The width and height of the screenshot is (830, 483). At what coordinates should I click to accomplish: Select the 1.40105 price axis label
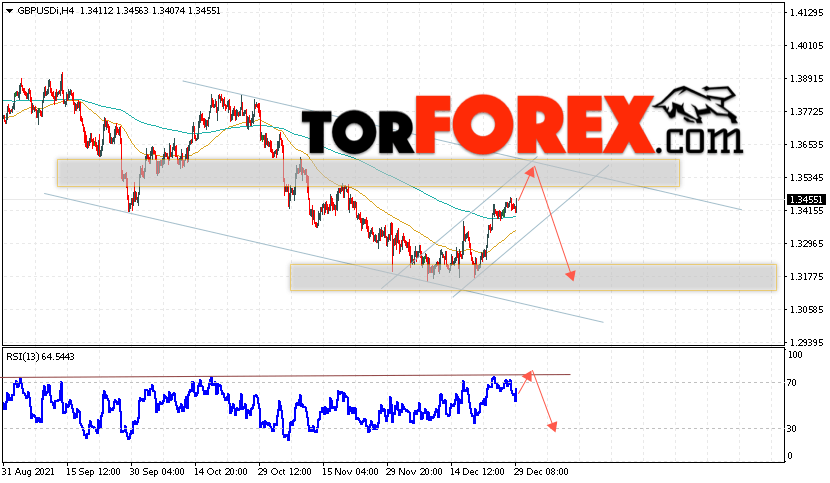(x=806, y=46)
